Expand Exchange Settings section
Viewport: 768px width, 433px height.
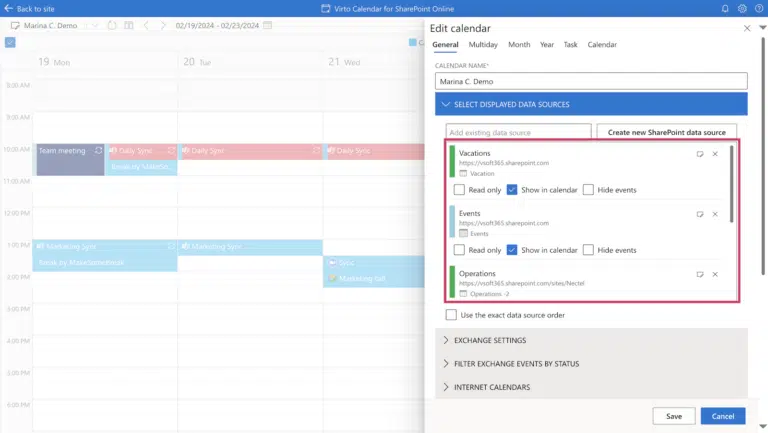[x=591, y=340]
